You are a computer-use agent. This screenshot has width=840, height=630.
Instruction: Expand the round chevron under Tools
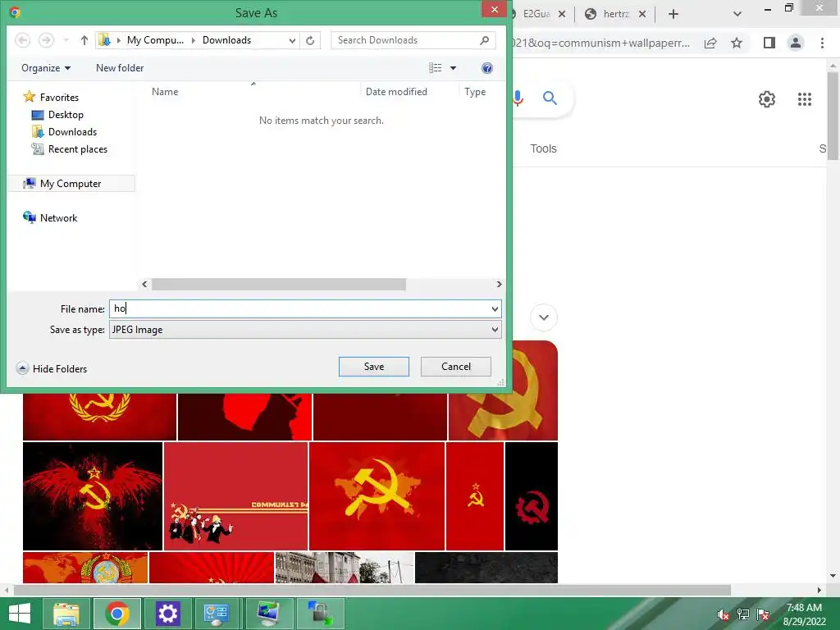coord(544,317)
